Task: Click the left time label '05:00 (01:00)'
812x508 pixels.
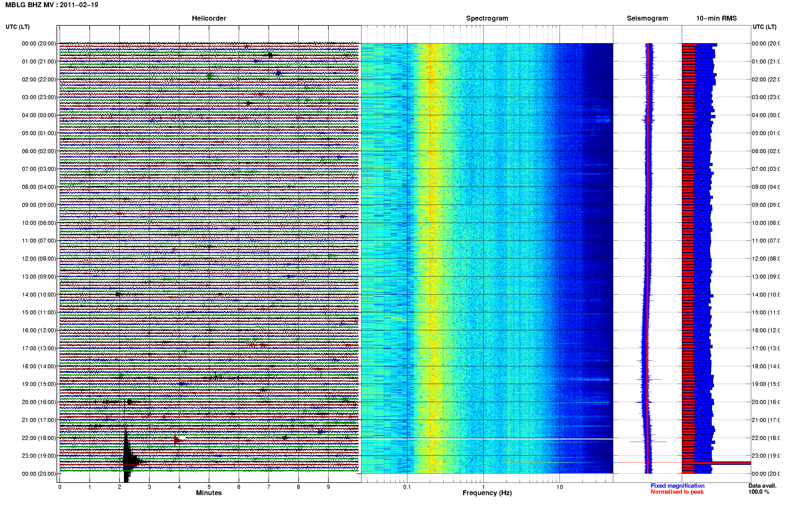Action: click(39, 133)
